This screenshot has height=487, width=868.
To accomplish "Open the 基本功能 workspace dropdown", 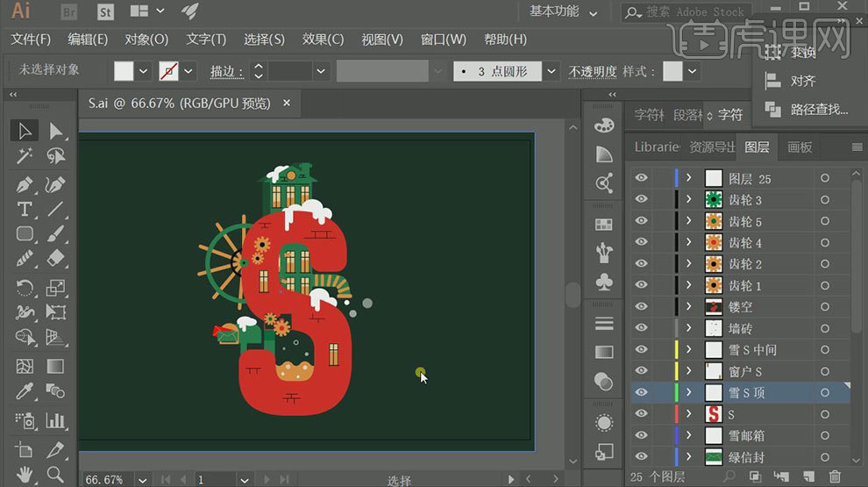I will point(563,11).
